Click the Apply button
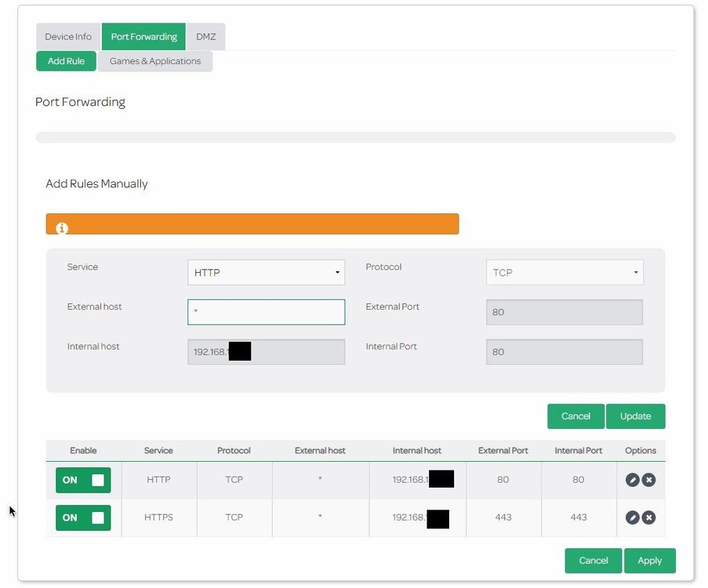The width and height of the screenshot is (708, 588). (650, 561)
